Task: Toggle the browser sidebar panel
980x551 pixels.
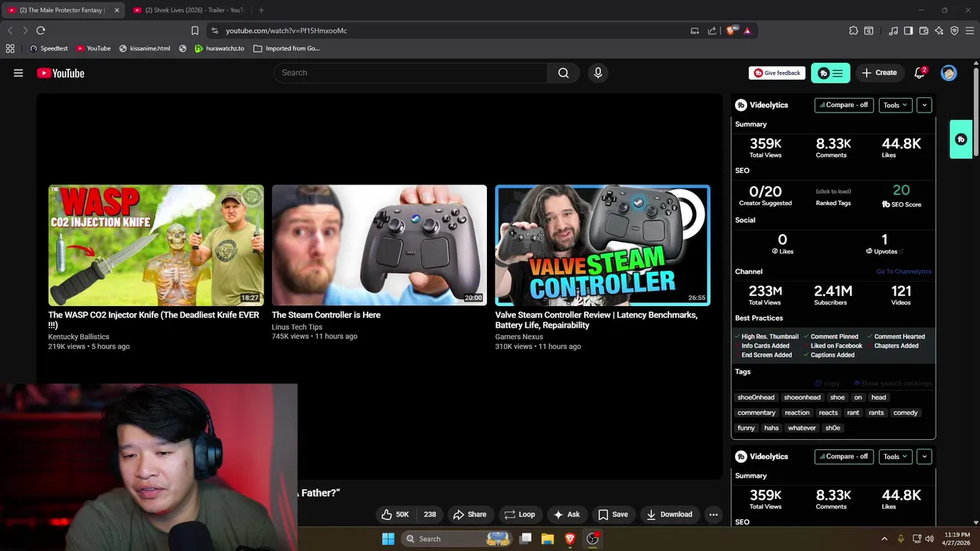Action: click(x=908, y=31)
